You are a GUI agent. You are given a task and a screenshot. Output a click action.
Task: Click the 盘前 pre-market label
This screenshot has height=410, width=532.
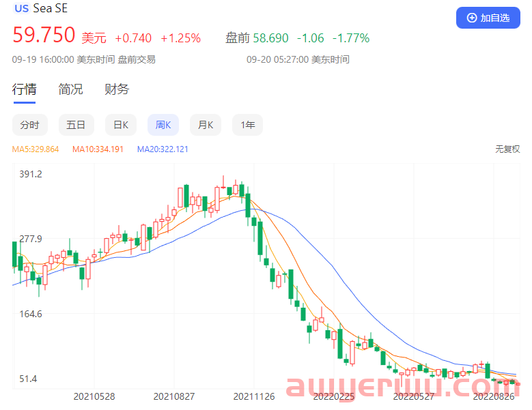click(238, 38)
